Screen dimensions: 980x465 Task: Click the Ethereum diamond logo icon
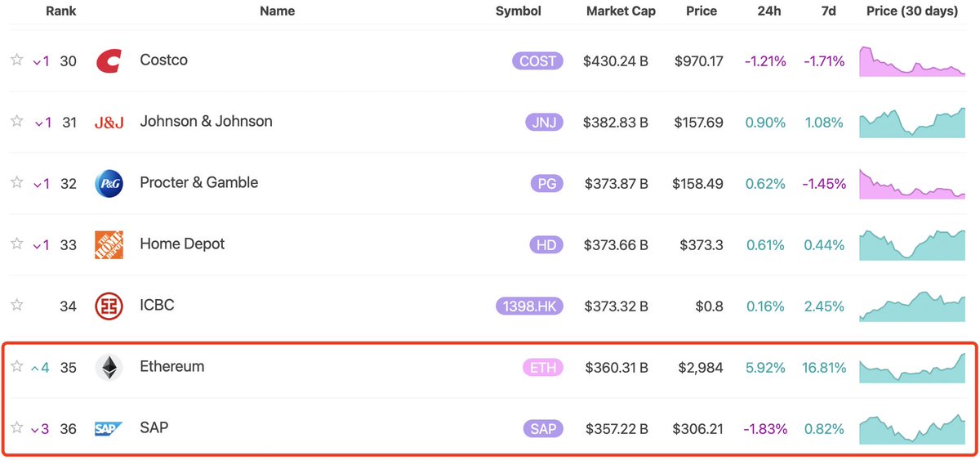109,368
